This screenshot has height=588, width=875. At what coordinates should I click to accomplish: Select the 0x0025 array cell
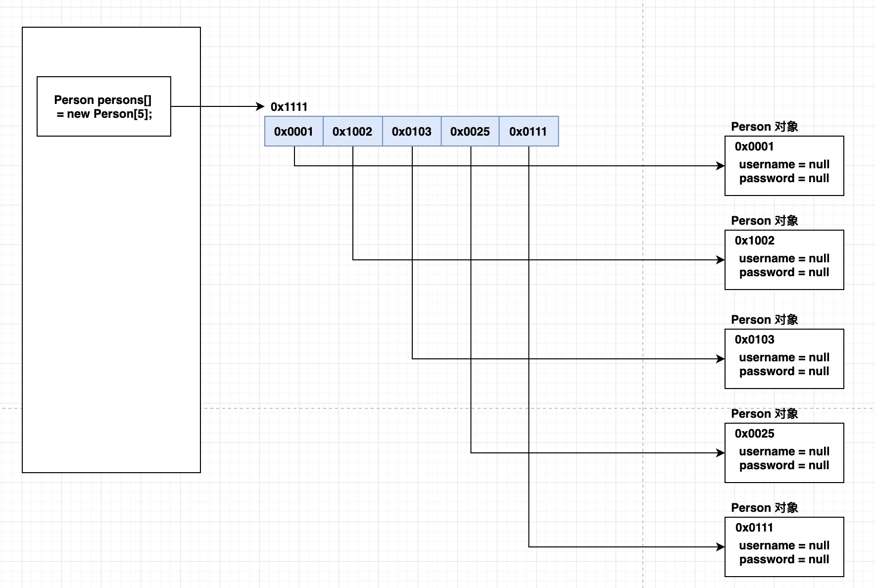(x=470, y=131)
